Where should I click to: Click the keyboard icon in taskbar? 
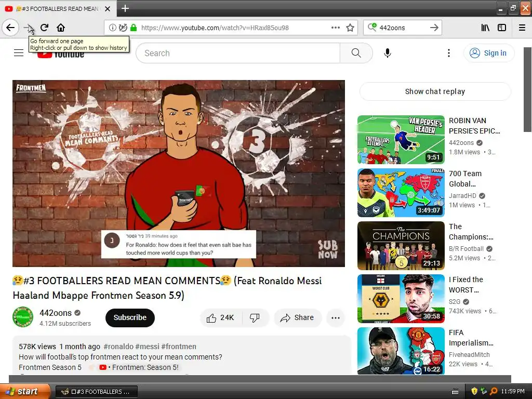pyautogui.click(x=455, y=392)
